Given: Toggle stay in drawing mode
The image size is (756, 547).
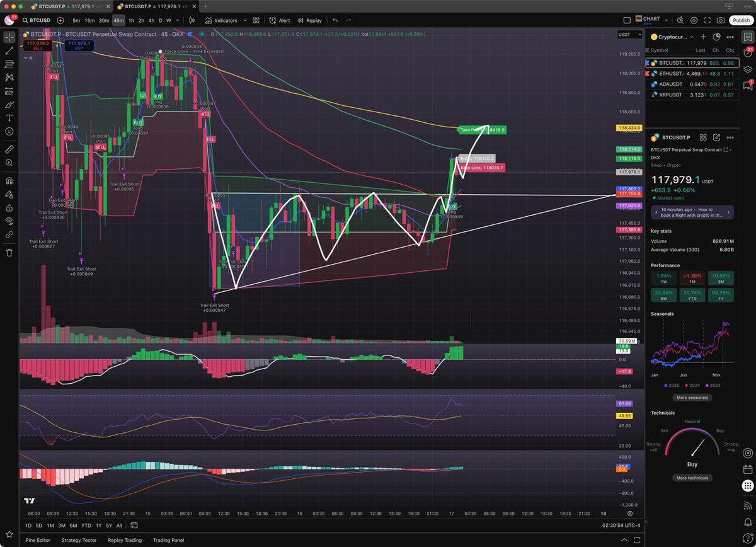Looking at the screenshot, I should coord(9,194).
